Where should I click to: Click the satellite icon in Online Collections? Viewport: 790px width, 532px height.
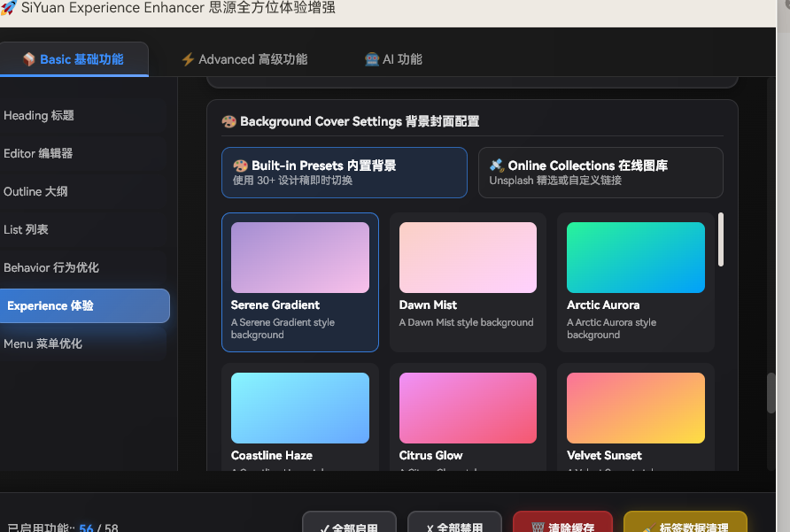(497, 166)
